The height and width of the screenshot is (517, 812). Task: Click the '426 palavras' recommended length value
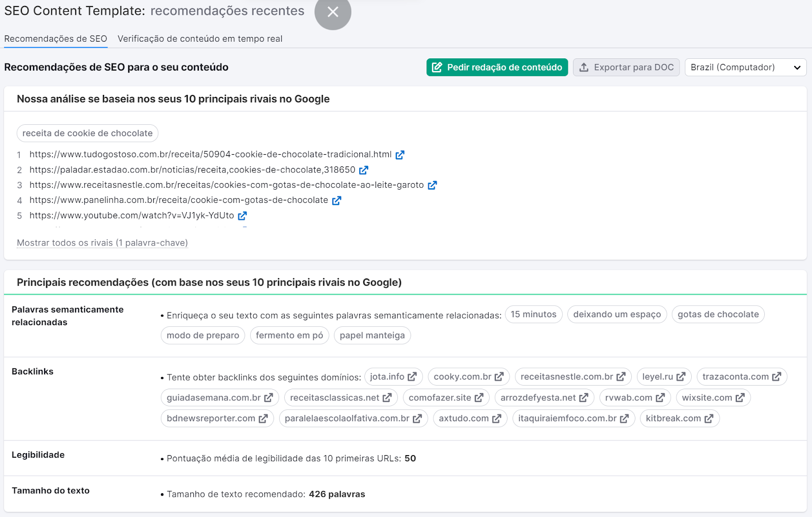pos(337,494)
